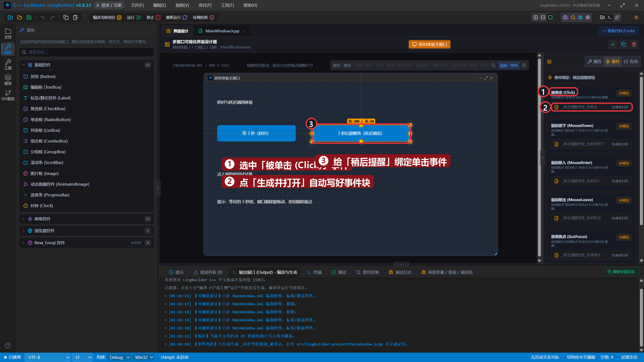Click the undo arrow icon
644x362 pixels.
(43, 17)
